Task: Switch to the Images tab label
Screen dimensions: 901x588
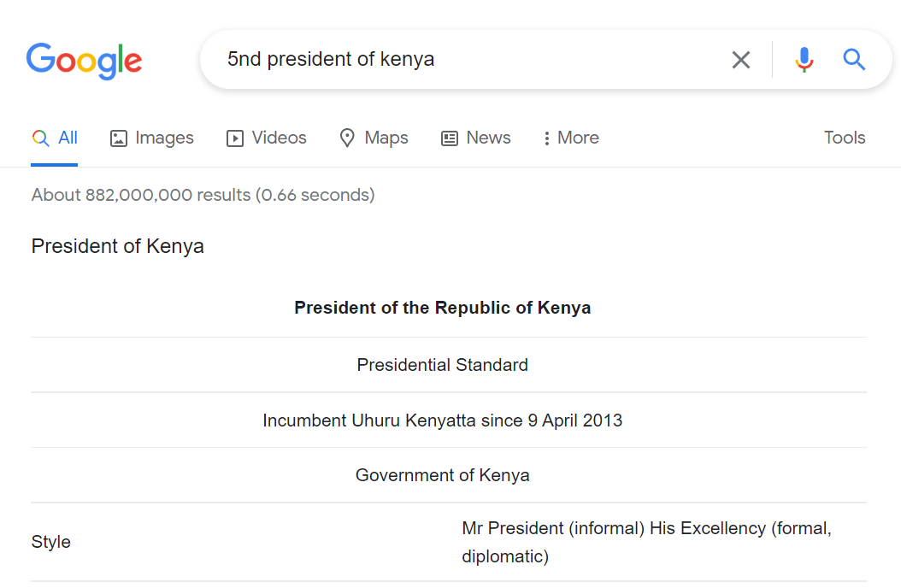Action: coord(164,138)
